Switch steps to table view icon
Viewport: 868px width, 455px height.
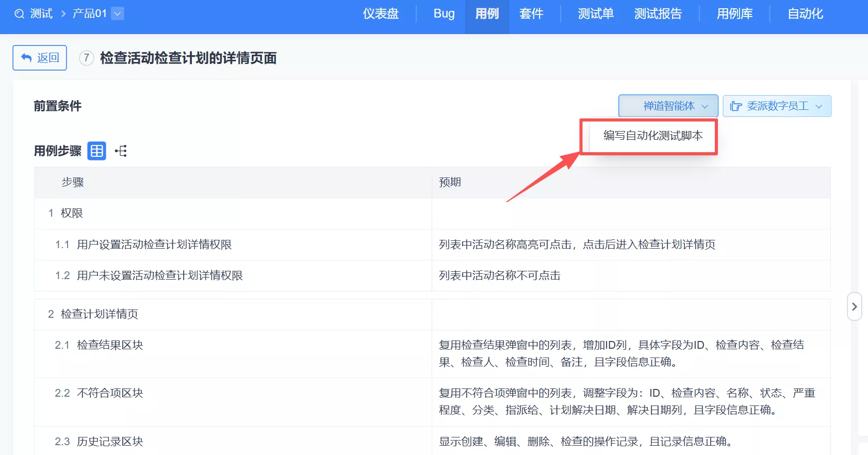(x=96, y=151)
